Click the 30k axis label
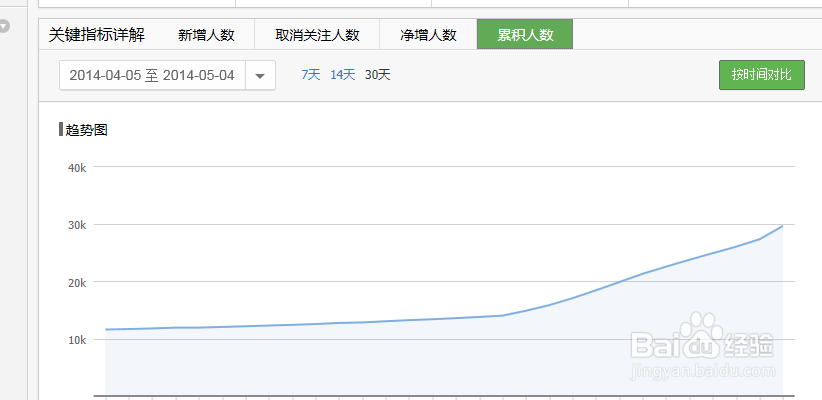 coord(77,225)
